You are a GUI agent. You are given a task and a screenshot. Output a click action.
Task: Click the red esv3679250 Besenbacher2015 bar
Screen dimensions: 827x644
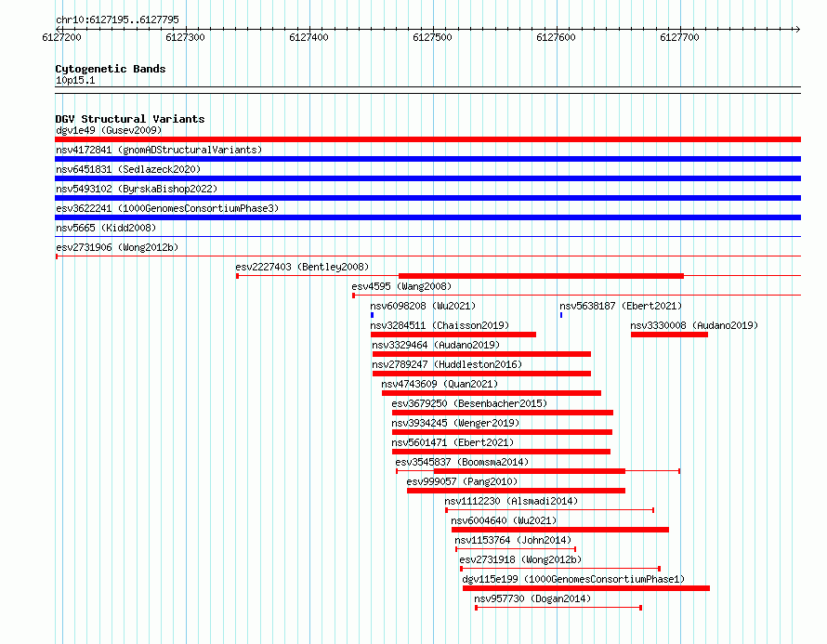502,413
